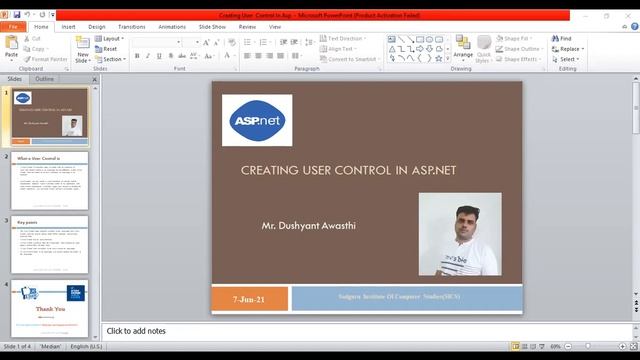Click Decrease Font Size icon
Screen dimensions: 640x360
pyautogui.click(x=216, y=42)
